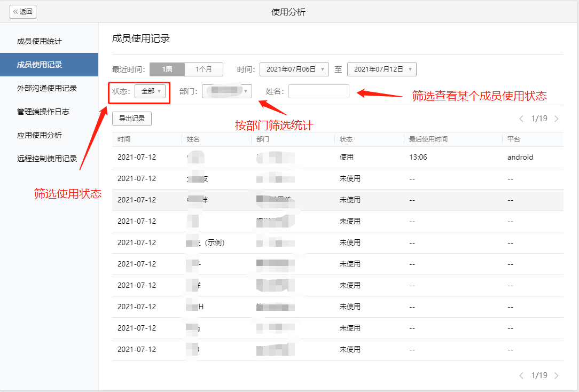Viewport: 579px width, 392px height.
Task: Open 应用使用分析 in the sidebar
Action: (x=39, y=135)
